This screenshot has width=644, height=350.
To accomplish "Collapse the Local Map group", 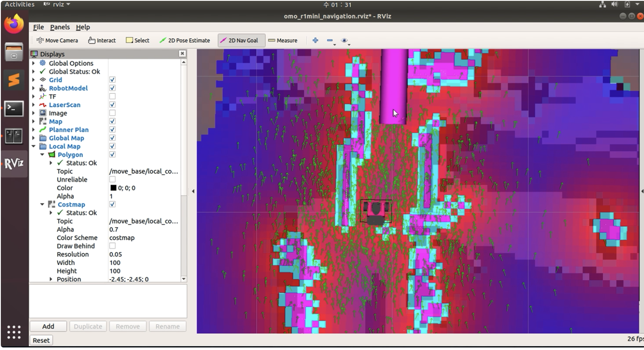I will point(34,146).
